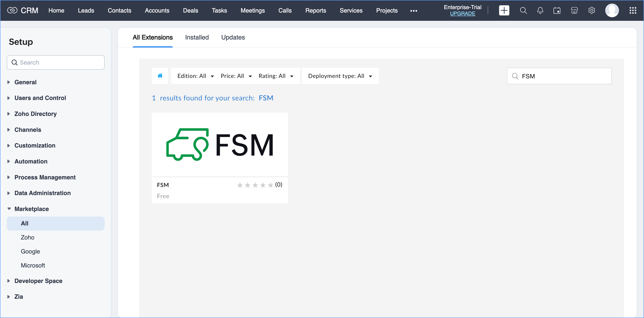Screen dimensions: 644x318
Task: Open the more modules ellipsis menu
Action: pos(413,11)
